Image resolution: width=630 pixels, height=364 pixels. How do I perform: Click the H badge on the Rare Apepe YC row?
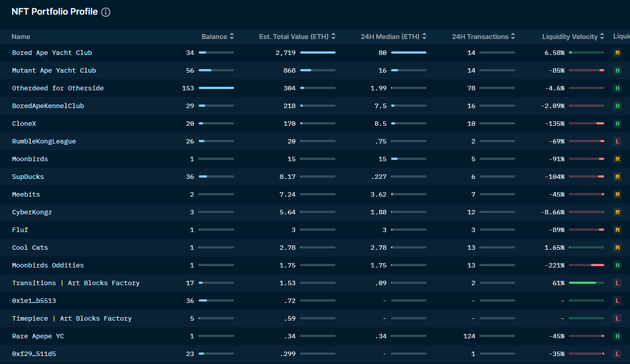pos(617,336)
